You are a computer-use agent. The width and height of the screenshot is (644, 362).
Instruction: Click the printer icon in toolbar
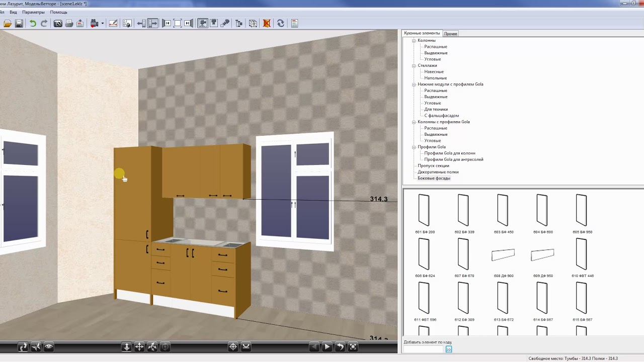click(69, 23)
